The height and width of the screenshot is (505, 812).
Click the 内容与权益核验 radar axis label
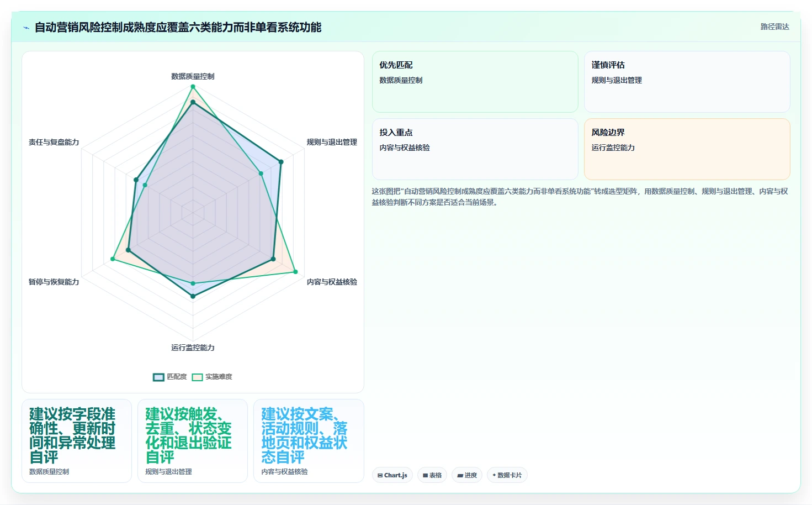[x=332, y=282]
